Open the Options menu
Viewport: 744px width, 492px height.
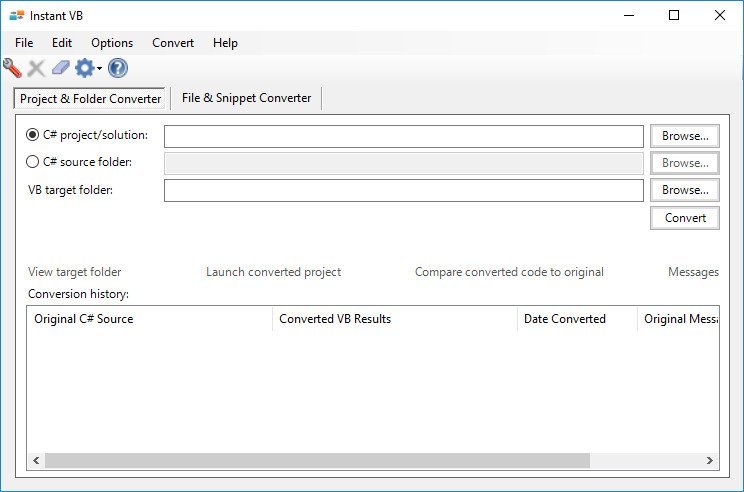[x=112, y=43]
